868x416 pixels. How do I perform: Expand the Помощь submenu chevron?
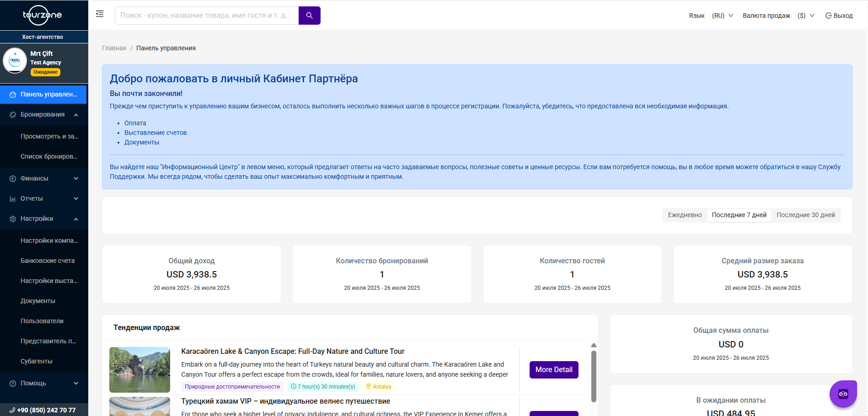click(76, 384)
